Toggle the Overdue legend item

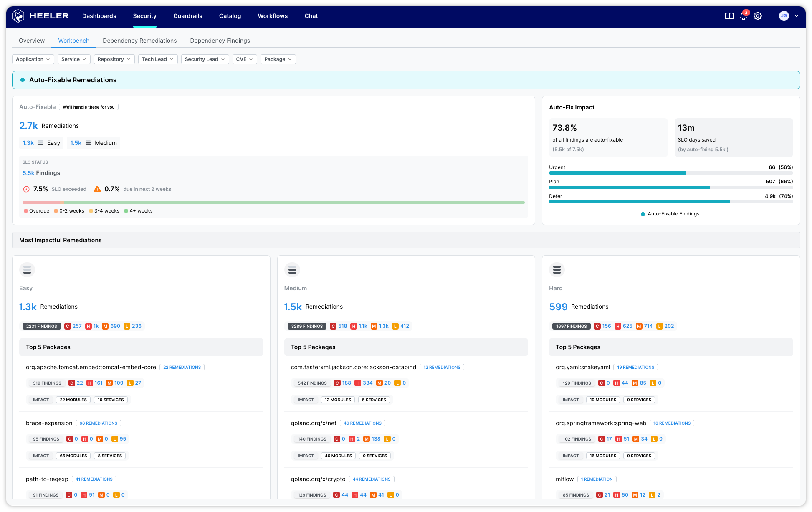coord(36,211)
